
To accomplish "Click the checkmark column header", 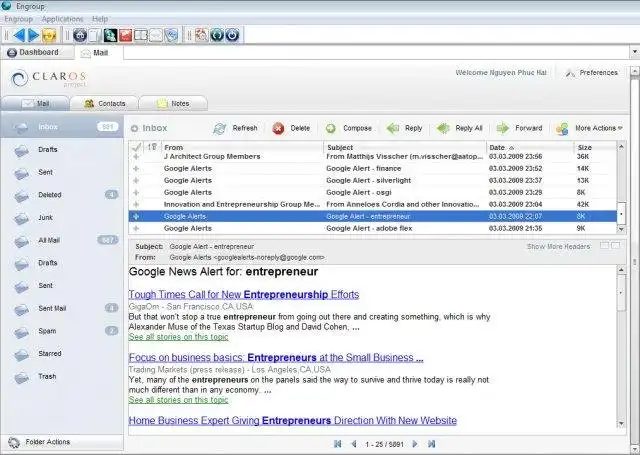I will click(x=137, y=147).
